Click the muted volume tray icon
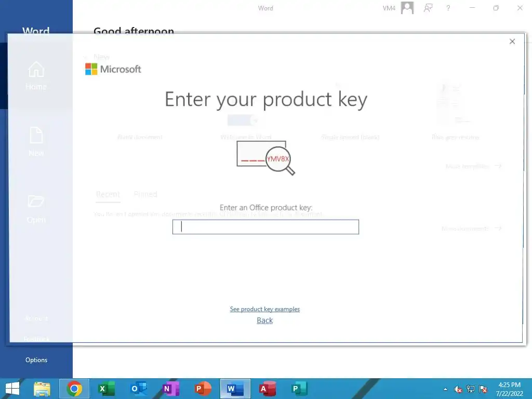Image resolution: width=532 pixels, height=399 pixels. pos(458,389)
